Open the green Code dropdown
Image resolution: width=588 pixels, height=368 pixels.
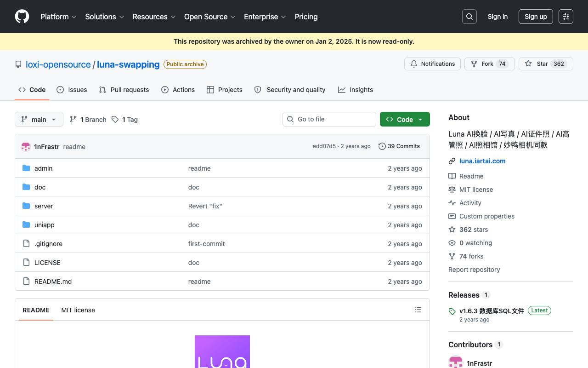(x=405, y=119)
